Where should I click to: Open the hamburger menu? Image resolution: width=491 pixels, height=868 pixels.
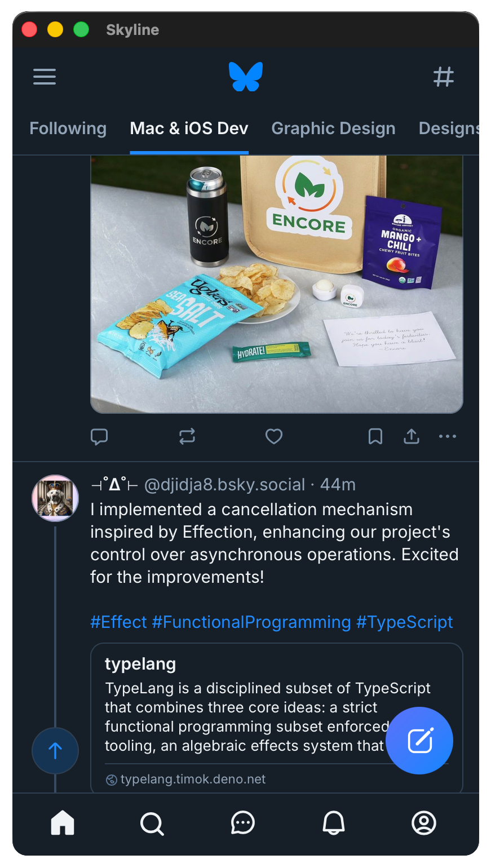point(45,77)
